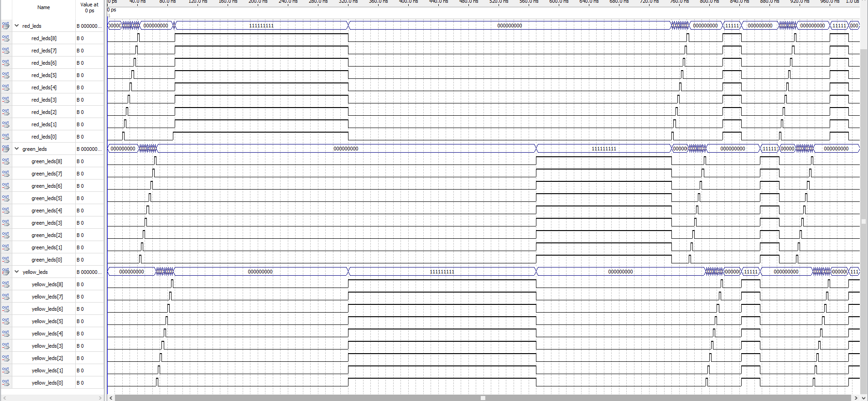Click the Value at 0 ps column header
868x401 pixels.
pos(89,7)
